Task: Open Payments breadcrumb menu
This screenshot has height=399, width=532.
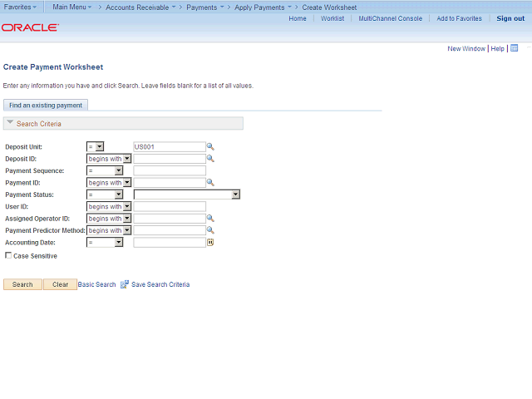Action: click(x=205, y=7)
